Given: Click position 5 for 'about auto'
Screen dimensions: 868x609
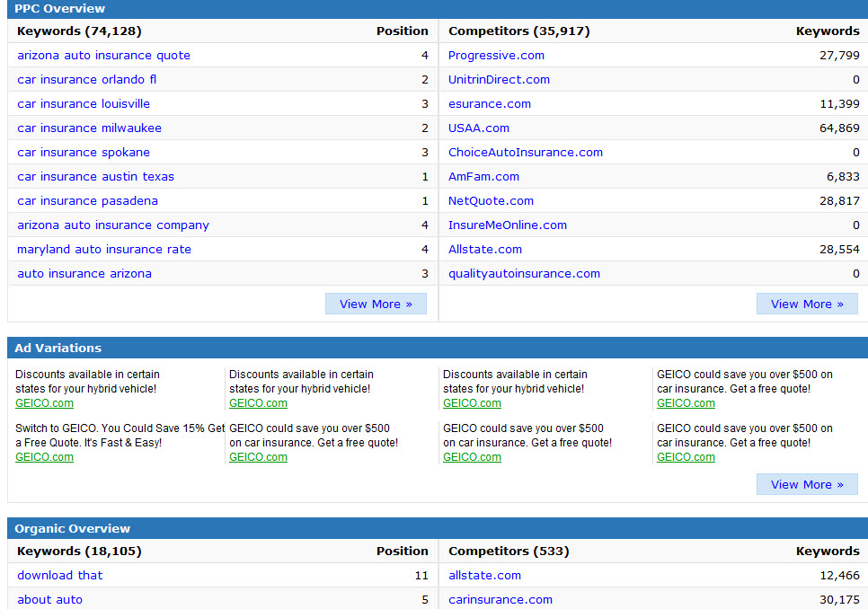Looking at the screenshot, I should (425, 600).
